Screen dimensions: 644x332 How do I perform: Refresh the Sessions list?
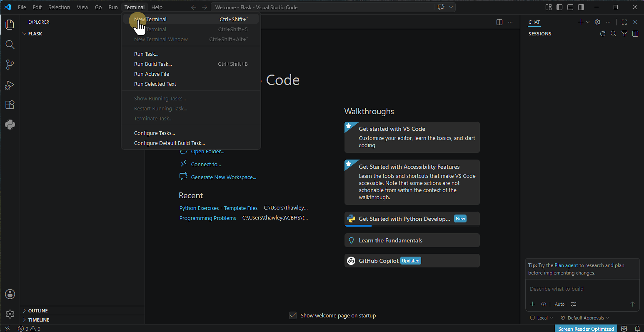click(602, 34)
